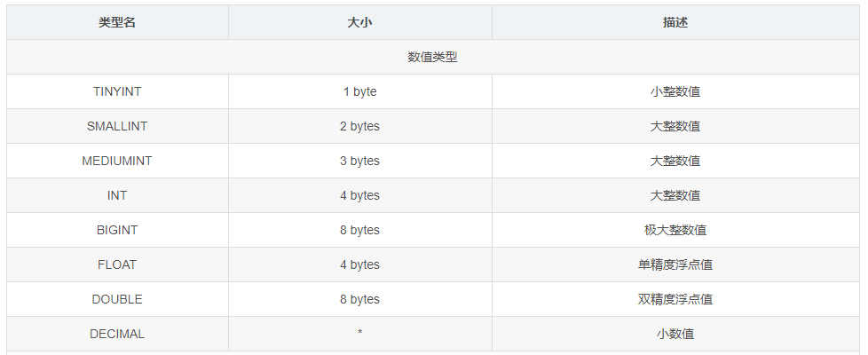
Task: Click the 单精度浮点值 description cell
Action: click(x=675, y=264)
